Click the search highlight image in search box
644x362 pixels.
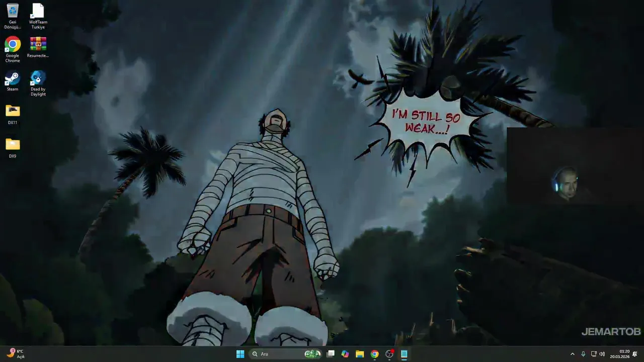[x=313, y=354]
